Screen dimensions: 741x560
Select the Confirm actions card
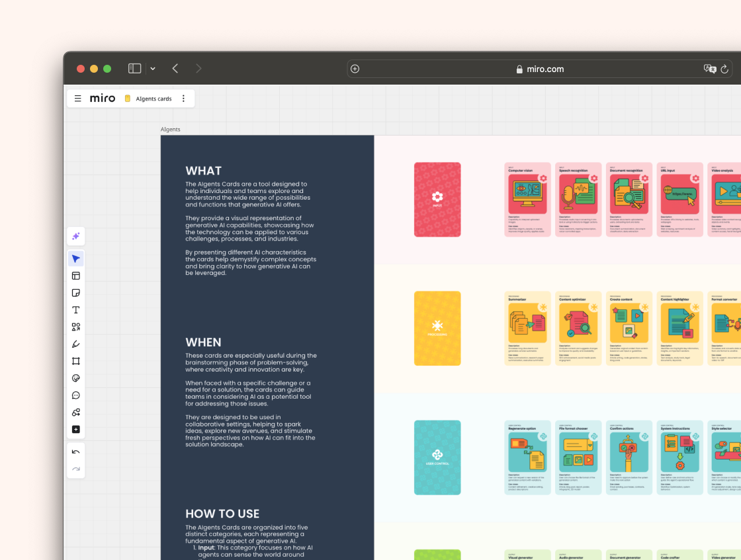pyautogui.click(x=629, y=458)
